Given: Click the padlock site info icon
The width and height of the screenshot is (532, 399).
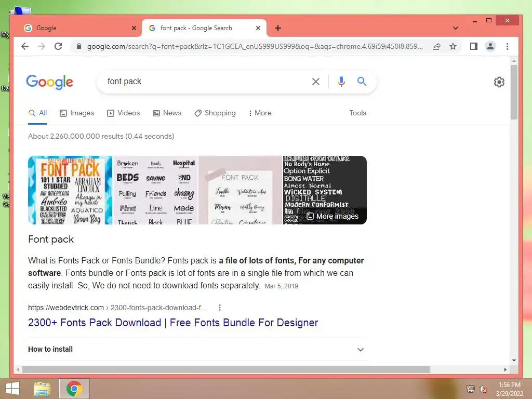Looking at the screenshot, I should [x=79, y=46].
